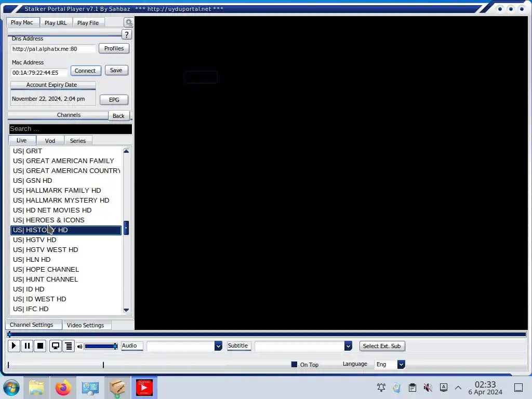
Task: Click the Profiles button
Action: (x=114, y=48)
